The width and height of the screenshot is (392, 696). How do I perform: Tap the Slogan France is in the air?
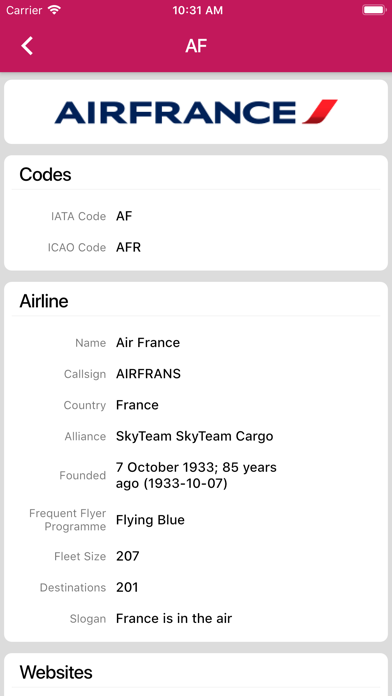coord(174,618)
